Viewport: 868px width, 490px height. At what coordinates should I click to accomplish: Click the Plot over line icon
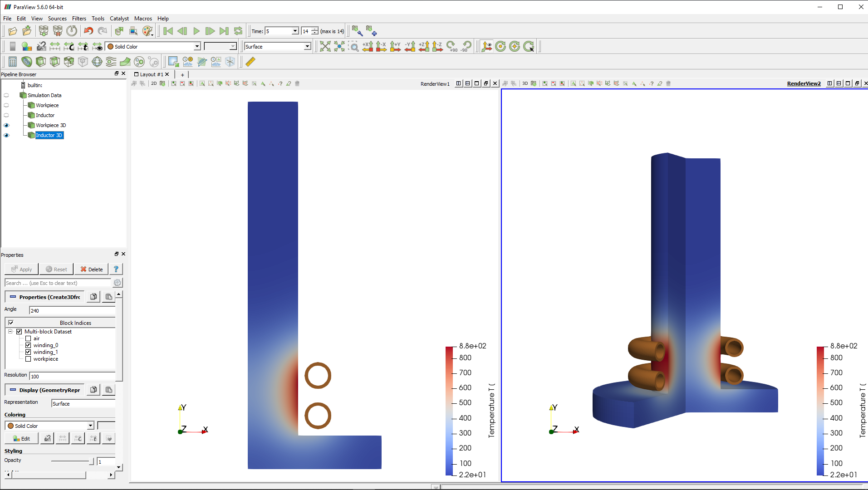click(202, 62)
